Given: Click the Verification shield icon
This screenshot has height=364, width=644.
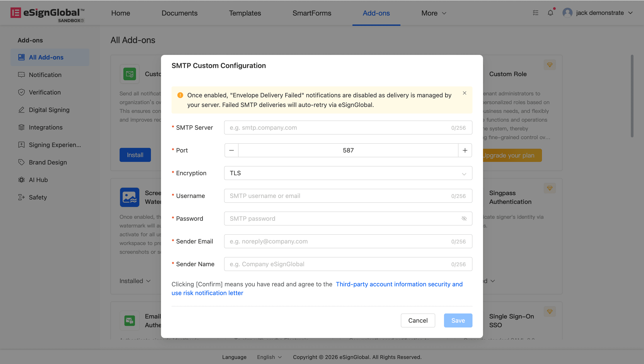Looking at the screenshot, I should [21, 92].
